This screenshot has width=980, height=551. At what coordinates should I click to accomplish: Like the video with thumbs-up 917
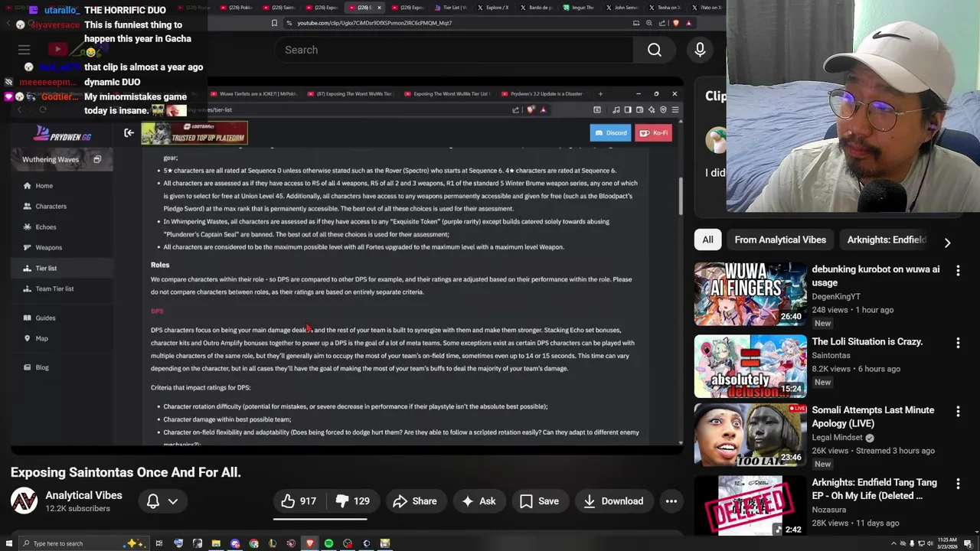(x=298, y=501)
